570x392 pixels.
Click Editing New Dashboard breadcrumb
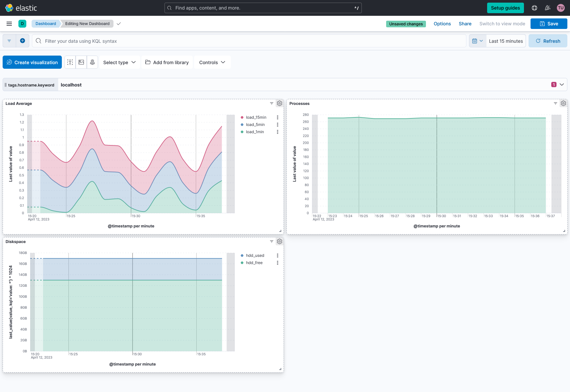87,24
